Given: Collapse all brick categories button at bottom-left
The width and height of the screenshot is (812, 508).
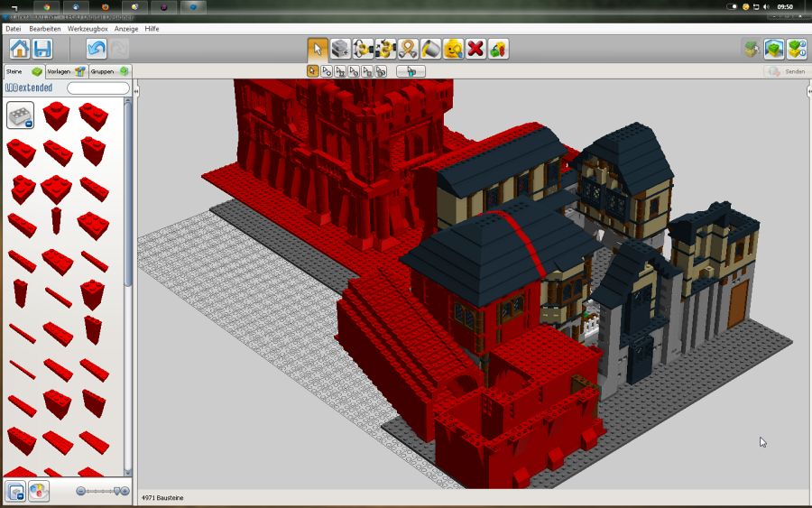Looking at the screenshot, I should [15, 491].
